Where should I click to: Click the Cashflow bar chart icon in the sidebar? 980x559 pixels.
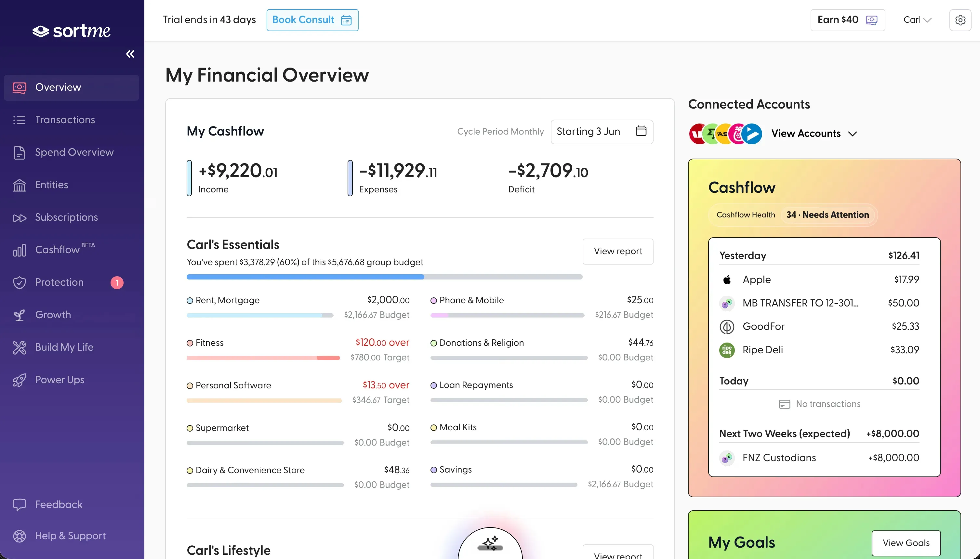click(x=19, y=250)
